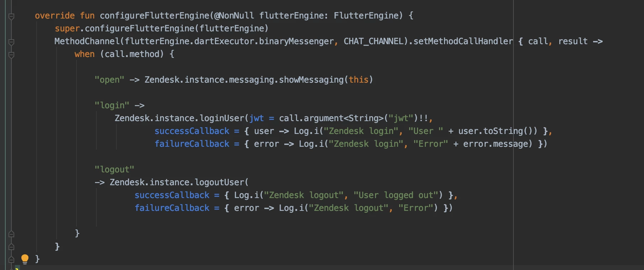This screenshot has height=270, width=644.
Task: Click the blue jwt named argument
Action: [257, 118]
